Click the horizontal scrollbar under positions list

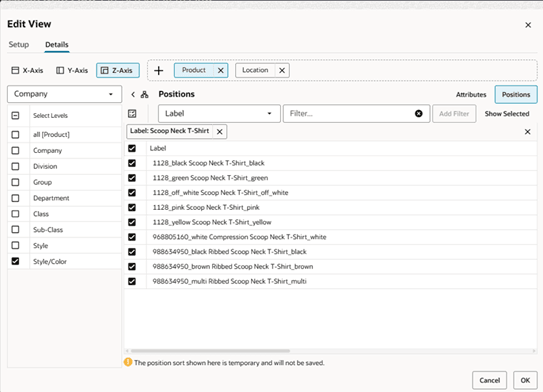[x=210, y=351]
